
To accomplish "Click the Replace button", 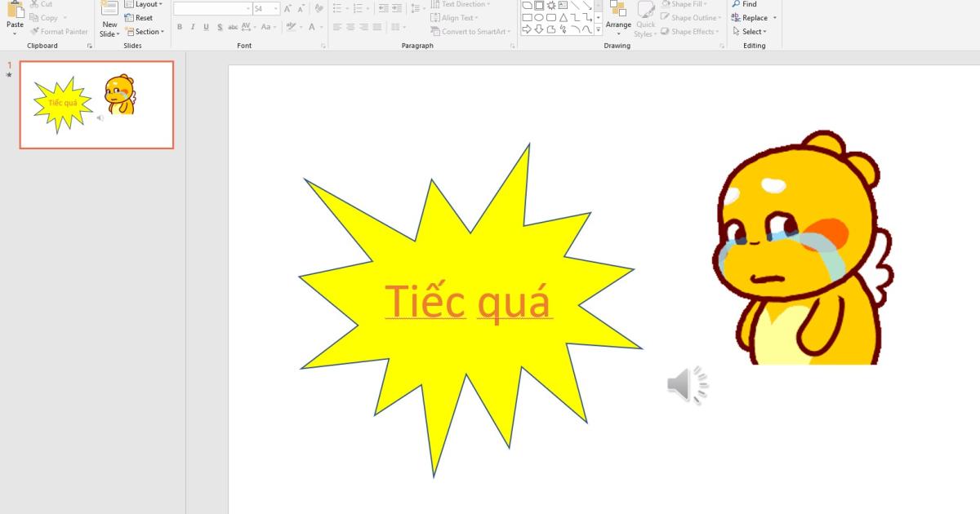I will pyautogui.click(x=750, y=18).
